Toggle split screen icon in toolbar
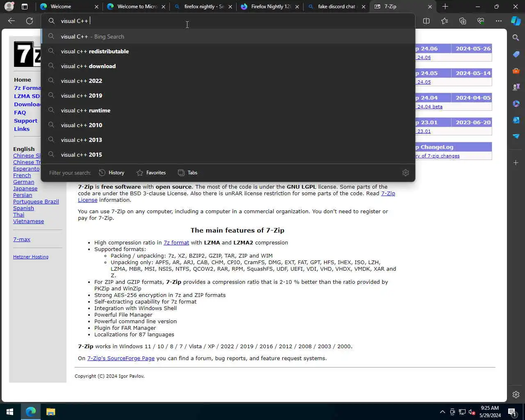This screenshot has width=525, height=420. coord(426,21)
